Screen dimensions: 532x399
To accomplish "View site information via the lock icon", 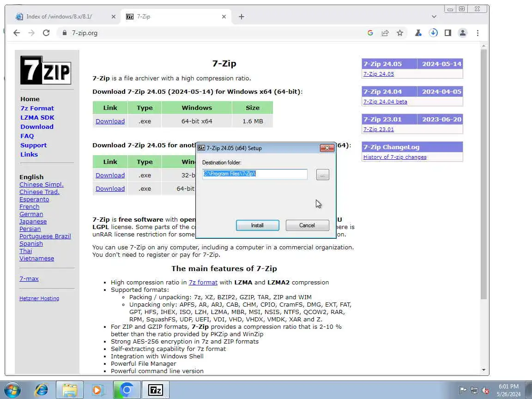I will coord(65,33).
